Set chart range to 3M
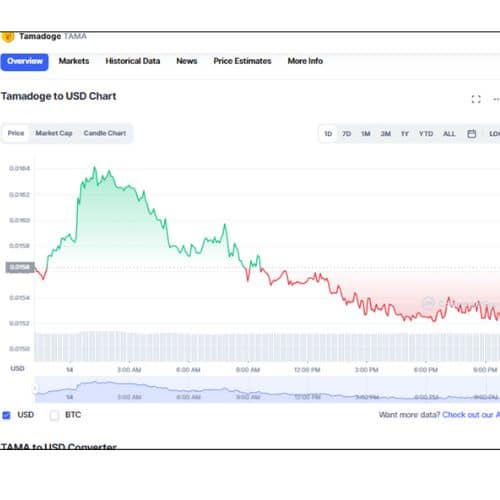 pos(386,134)
